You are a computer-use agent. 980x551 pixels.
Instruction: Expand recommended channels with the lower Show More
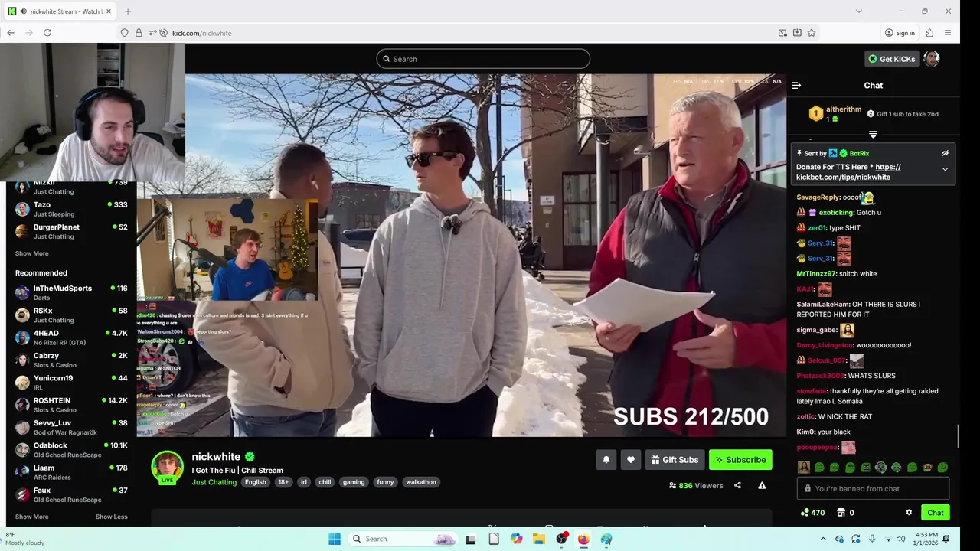click(x=31, y=517)
